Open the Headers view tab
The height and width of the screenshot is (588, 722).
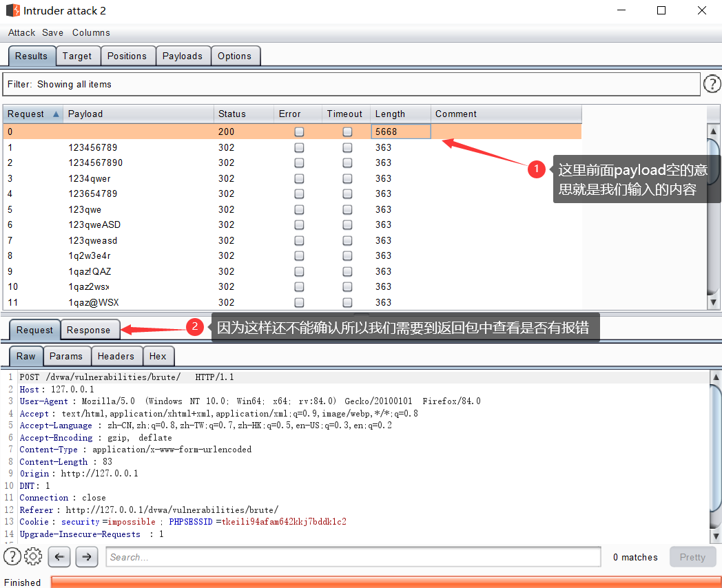tap(116, 356)
